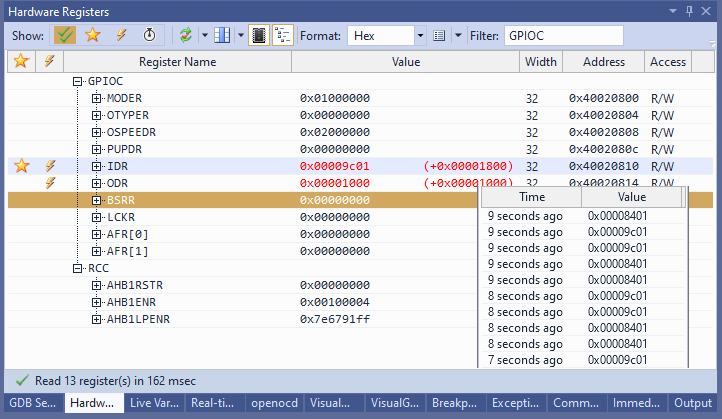Switch to the Real-time tab

coord(213,403)
